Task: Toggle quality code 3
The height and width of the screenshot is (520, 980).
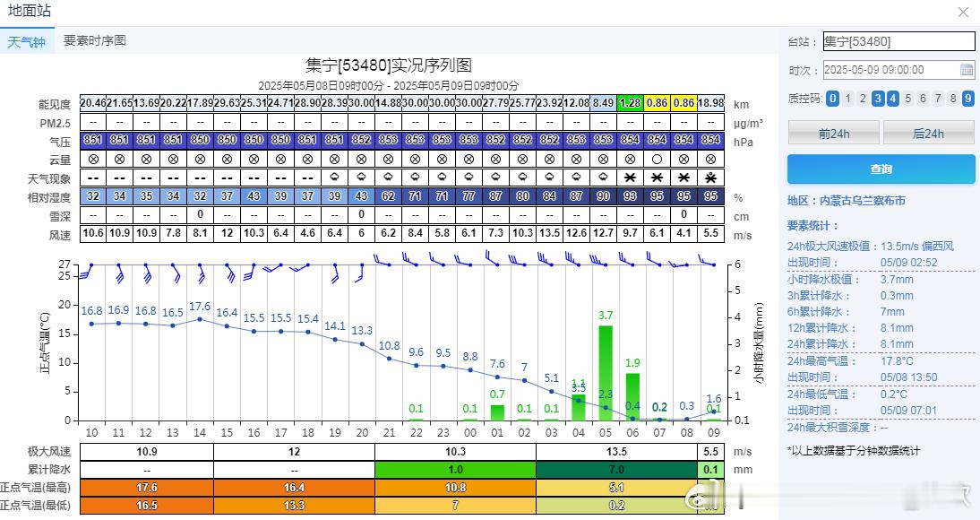Action: 878,99
